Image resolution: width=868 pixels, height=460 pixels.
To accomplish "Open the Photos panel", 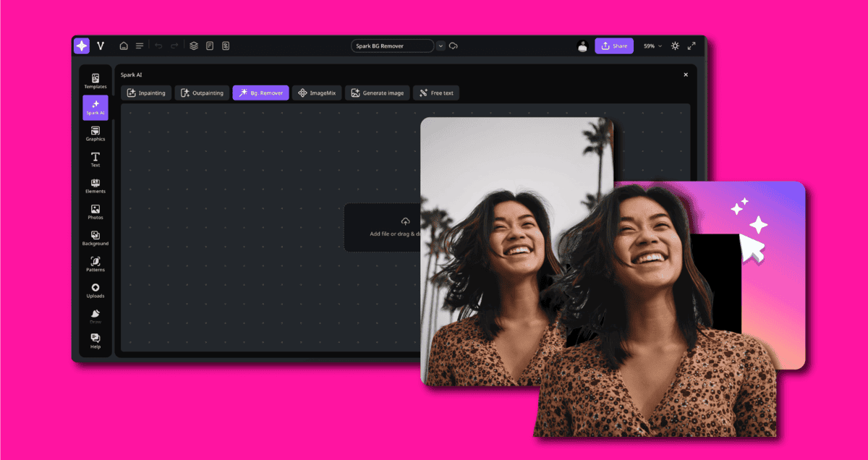I will tap(95, 212).
